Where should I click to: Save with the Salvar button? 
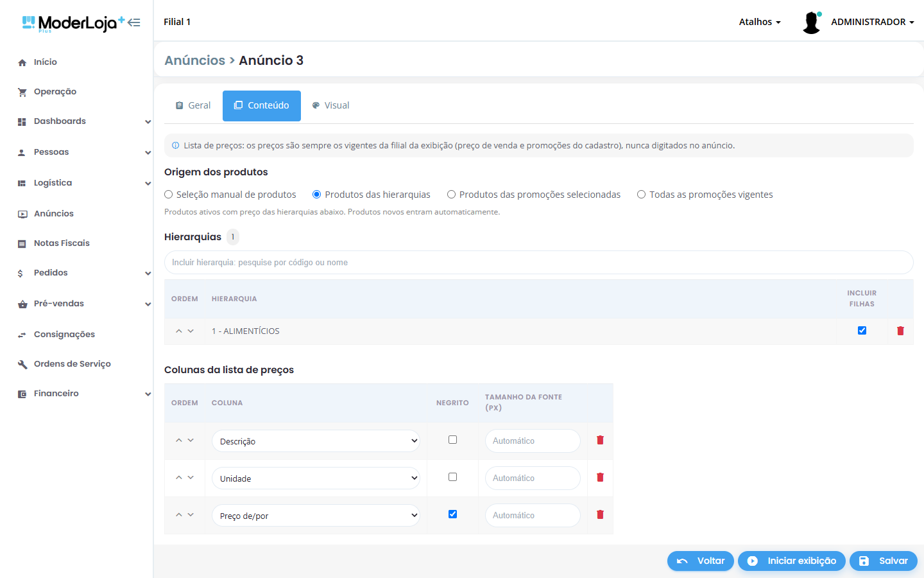click(884, 561)
